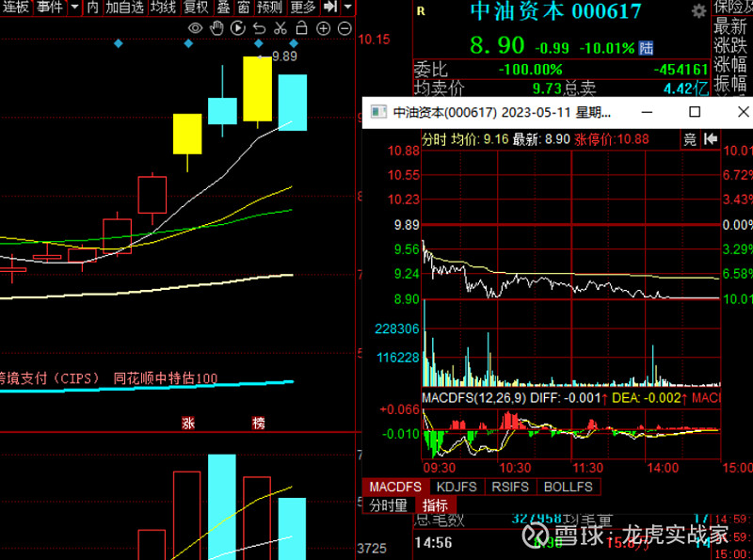Switch to the KDJFS indicator tab
Screen dimensions: 753x560
point(457,487)
